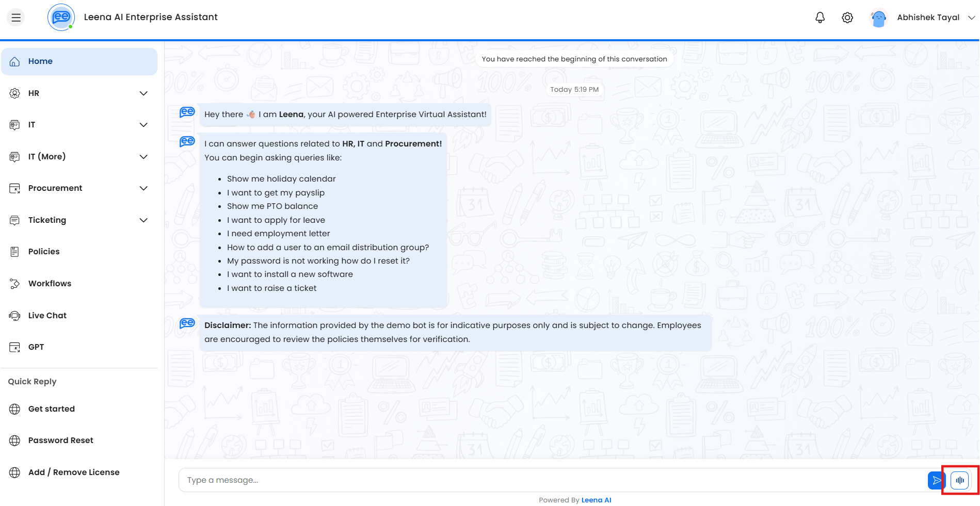Open Workflows in the sidebar
Image resolution: width=980 pixels, height=506 pixels.
pyautogui.click(x=79, y=284)
